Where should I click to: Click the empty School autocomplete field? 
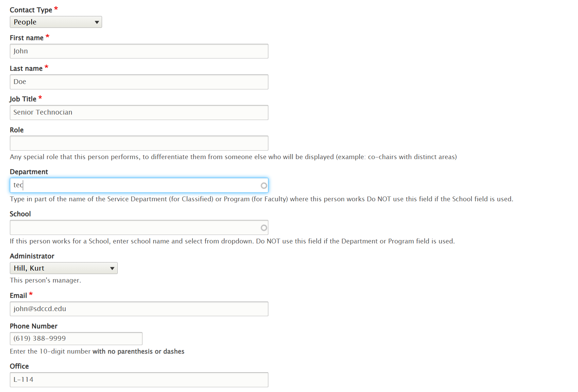[x=136, y=227]
